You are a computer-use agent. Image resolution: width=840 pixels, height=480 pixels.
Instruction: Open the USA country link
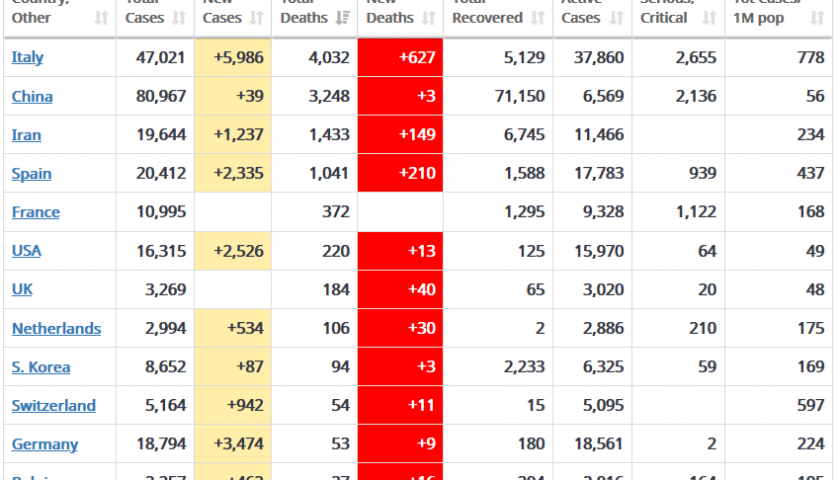pos(26,251)
